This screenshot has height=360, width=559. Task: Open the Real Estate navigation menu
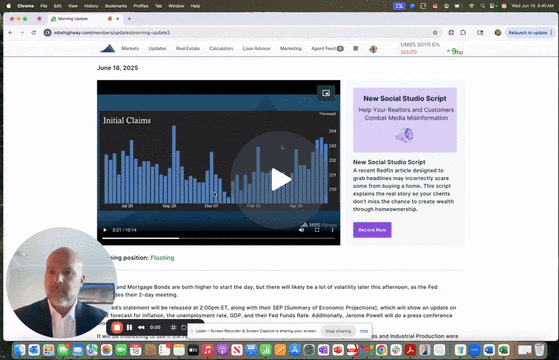(x=188, y=48)
